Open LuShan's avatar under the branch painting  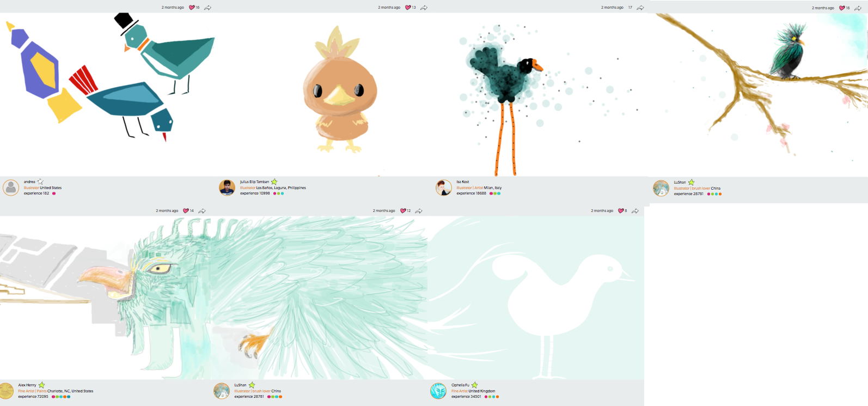pos(661,188)
